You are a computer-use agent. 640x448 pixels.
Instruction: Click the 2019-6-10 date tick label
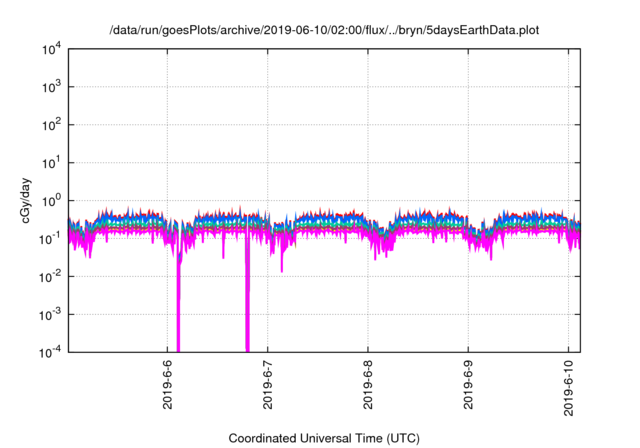pos(569,388)
